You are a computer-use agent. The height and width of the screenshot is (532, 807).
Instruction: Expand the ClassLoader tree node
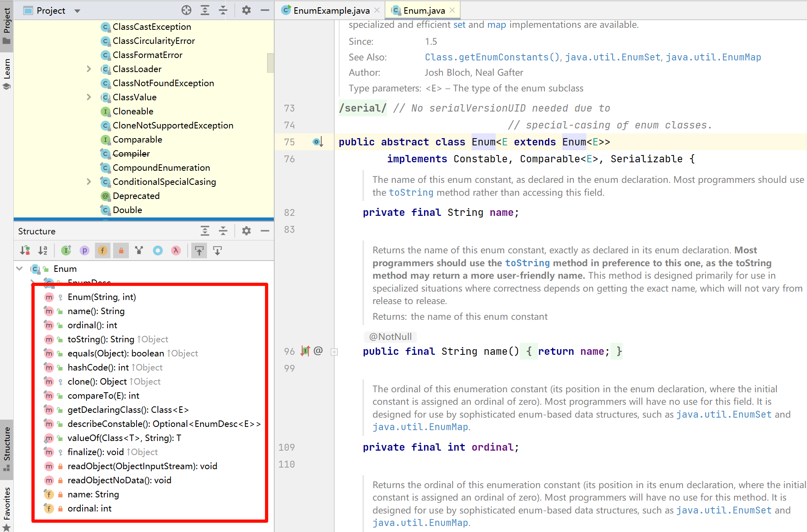pos(89,69)
